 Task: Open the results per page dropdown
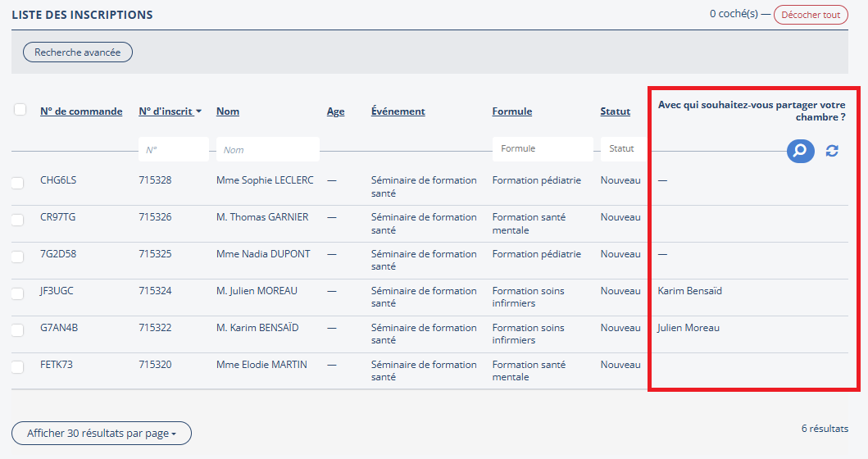click(x=102, y=433)
